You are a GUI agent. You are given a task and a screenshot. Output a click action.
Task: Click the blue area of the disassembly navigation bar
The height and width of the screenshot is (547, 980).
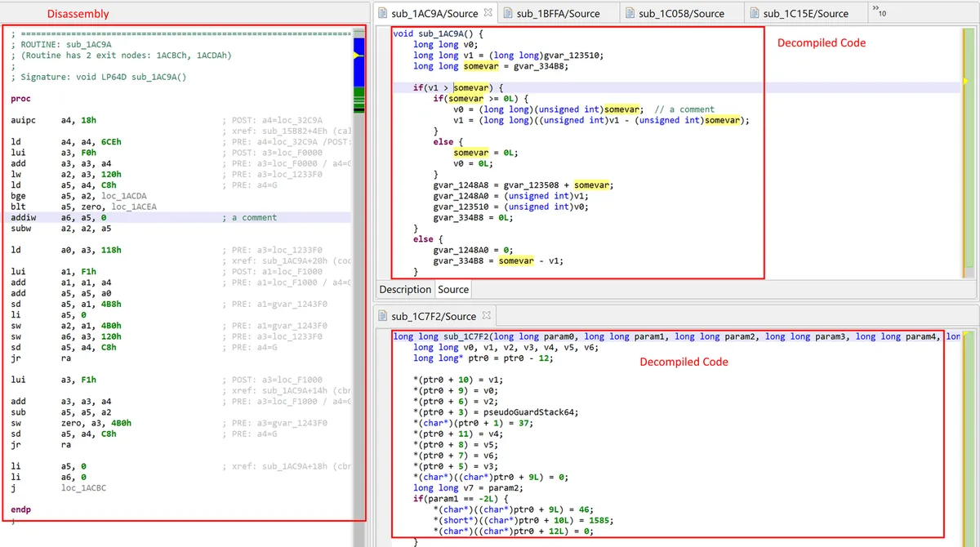click(x=358, y=73)
